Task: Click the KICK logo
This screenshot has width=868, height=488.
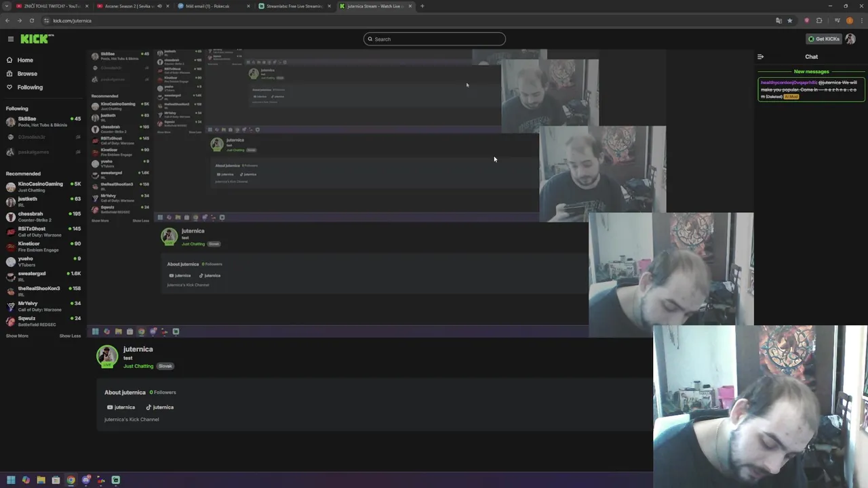Action: (x=37, y=39)
